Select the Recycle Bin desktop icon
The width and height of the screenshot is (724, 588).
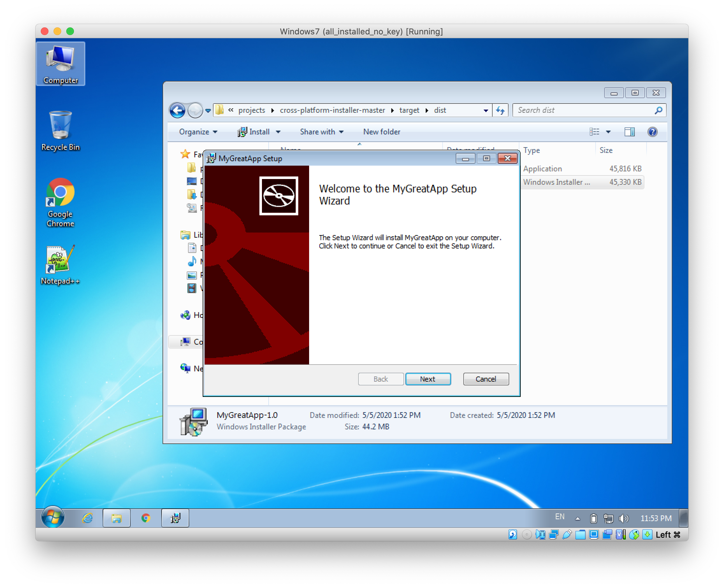click(x=60, y=130)
